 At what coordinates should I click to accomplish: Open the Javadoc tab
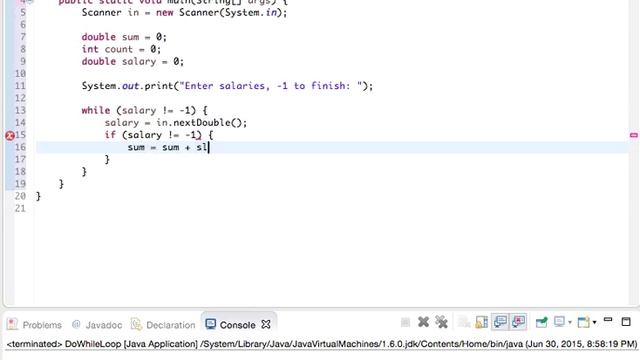point(104,325)
